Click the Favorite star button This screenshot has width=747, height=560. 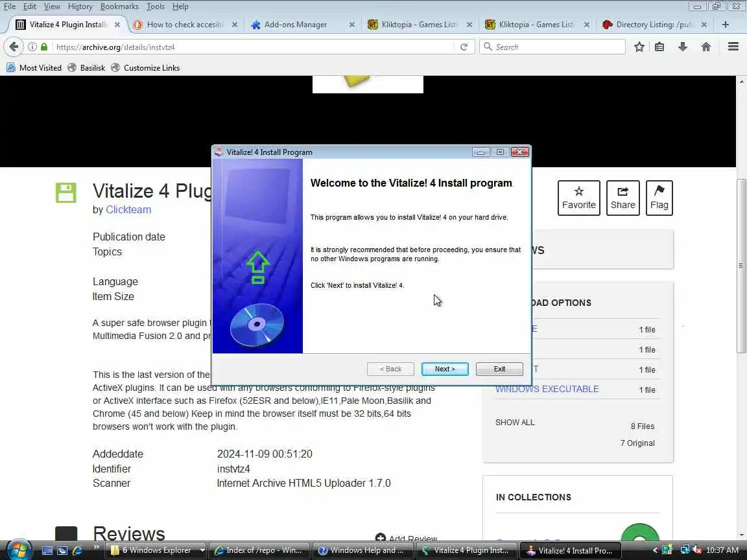click(579, 198)
